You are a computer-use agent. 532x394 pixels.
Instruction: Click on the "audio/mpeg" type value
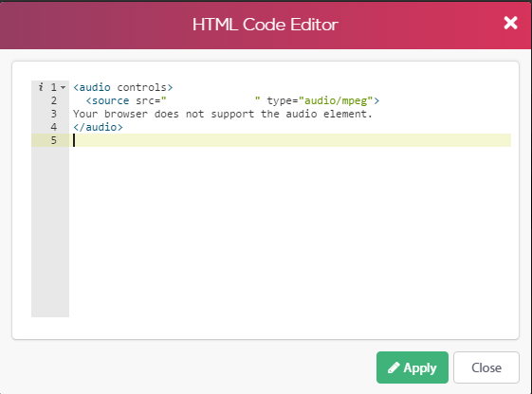(x=336, y=100)
